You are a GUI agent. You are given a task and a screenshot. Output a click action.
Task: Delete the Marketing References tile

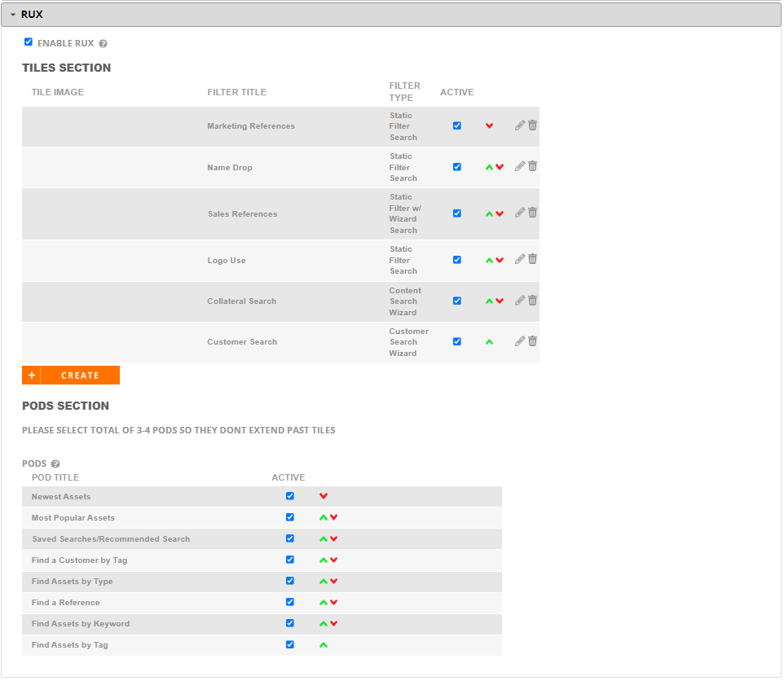pyautogui.click(x=532, y=125)
